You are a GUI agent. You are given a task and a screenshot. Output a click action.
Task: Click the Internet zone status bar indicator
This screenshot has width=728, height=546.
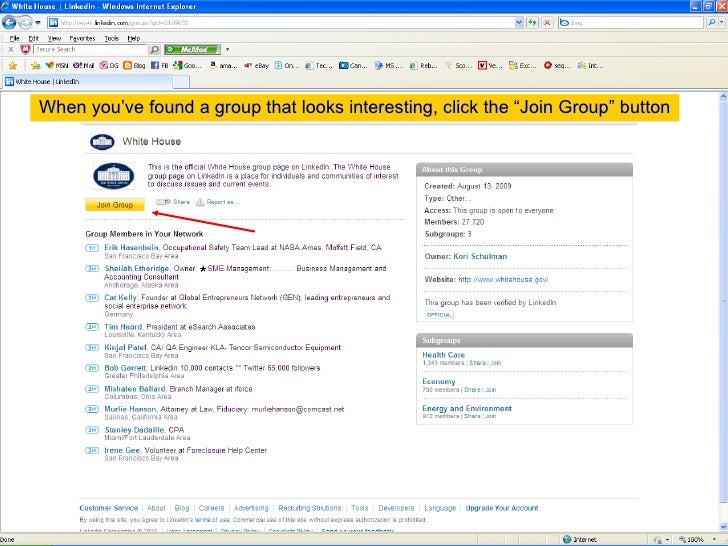coord(580,540)
